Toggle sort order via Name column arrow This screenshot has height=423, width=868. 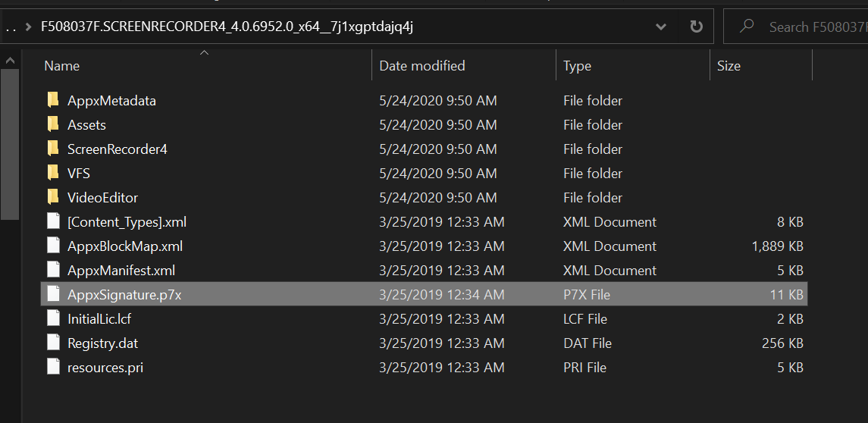(x=204, y=52)
